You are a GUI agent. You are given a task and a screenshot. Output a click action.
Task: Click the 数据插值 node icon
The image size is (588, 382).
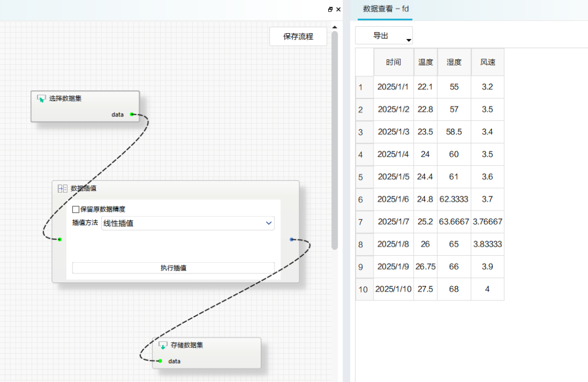[63, 188]
